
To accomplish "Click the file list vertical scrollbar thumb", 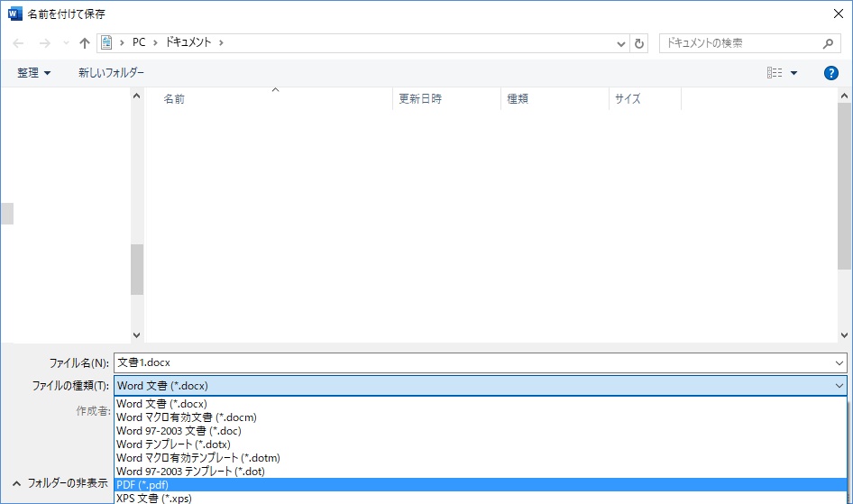I will pos(844,186).
